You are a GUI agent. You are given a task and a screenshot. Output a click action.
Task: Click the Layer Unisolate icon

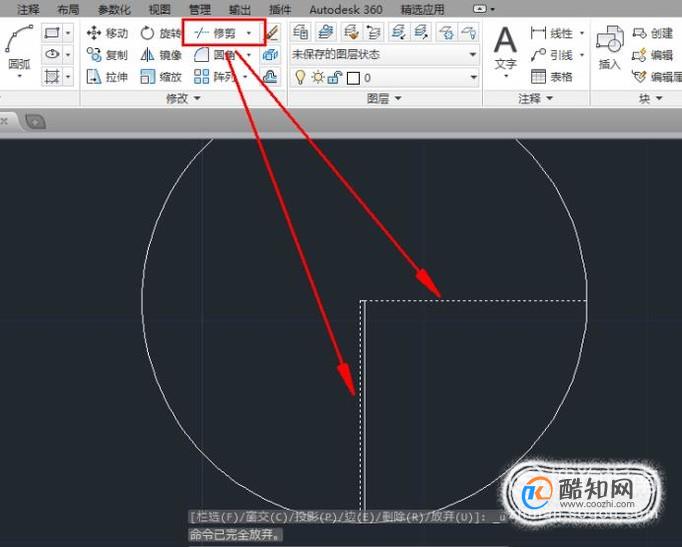tap(421, 33)
